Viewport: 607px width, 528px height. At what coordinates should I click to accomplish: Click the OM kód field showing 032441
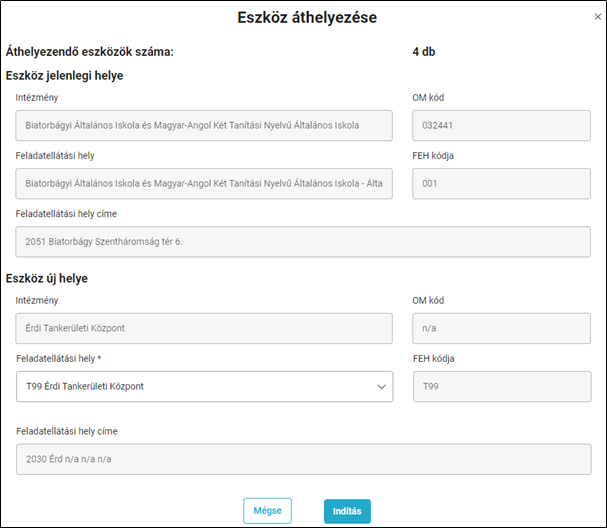click(501, 125)
